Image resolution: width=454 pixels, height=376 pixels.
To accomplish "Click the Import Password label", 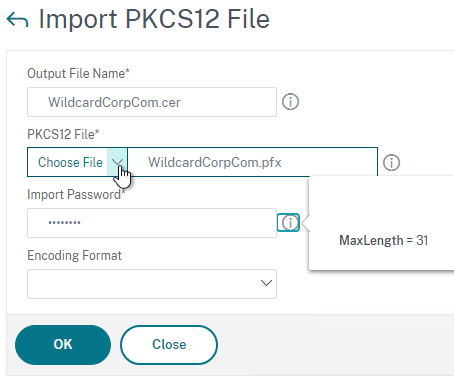I will pyautogui.click(x=76, y=195).
